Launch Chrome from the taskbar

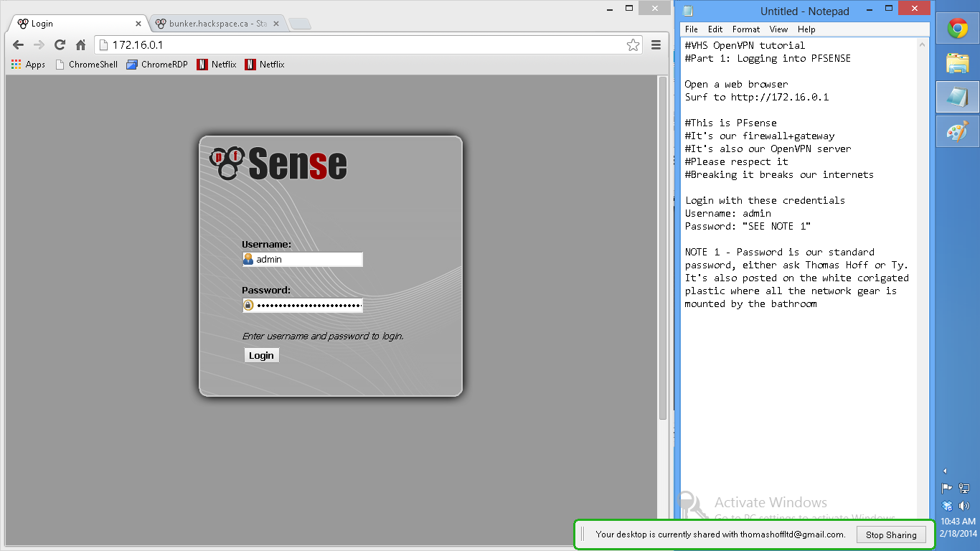click(x=958, y=29)
